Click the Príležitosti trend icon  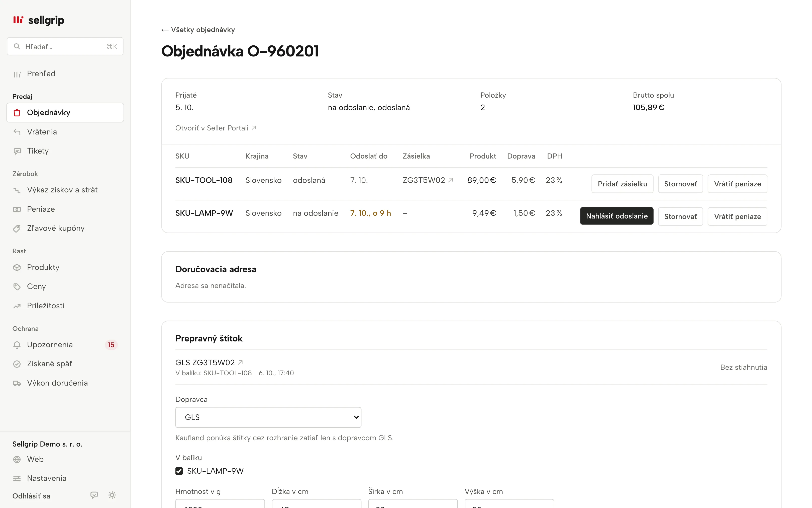coord(17,306)
